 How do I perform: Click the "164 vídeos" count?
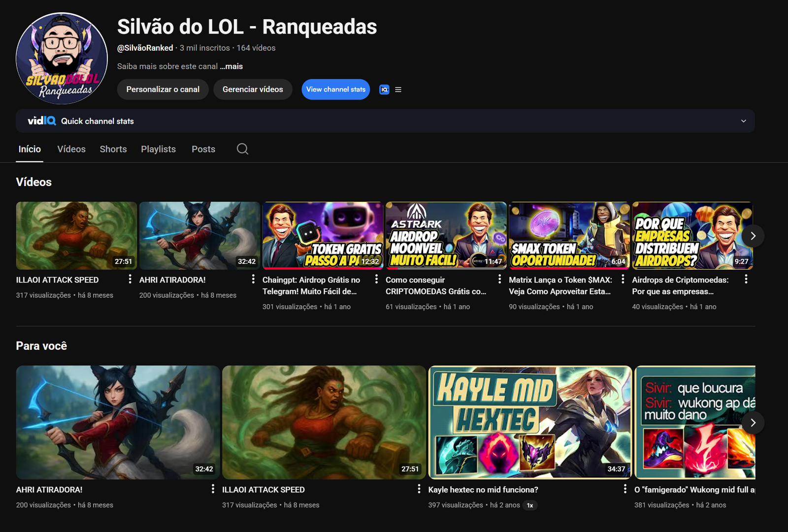point(256,48)
